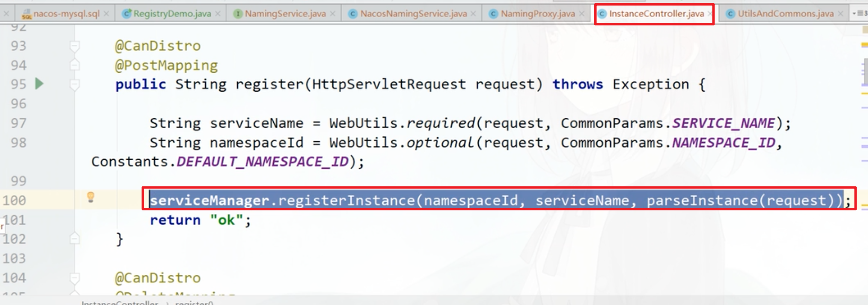868x305 pixels.
Task: Click line number 100 in the gutter
Action: point(14,201)
